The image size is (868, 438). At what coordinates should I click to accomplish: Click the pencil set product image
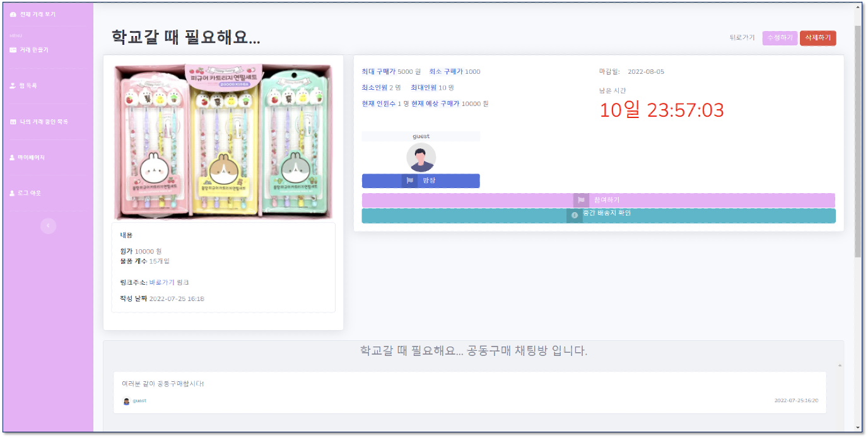point(223,141)
